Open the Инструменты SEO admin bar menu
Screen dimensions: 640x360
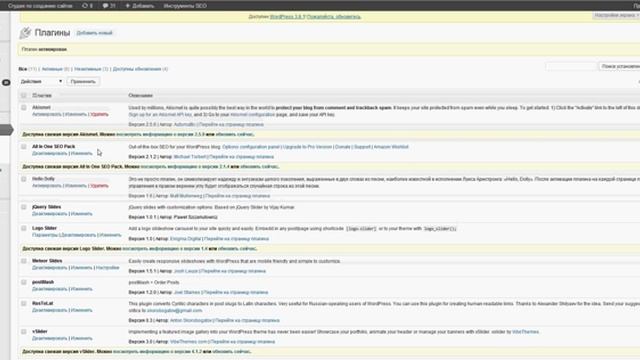185,6
